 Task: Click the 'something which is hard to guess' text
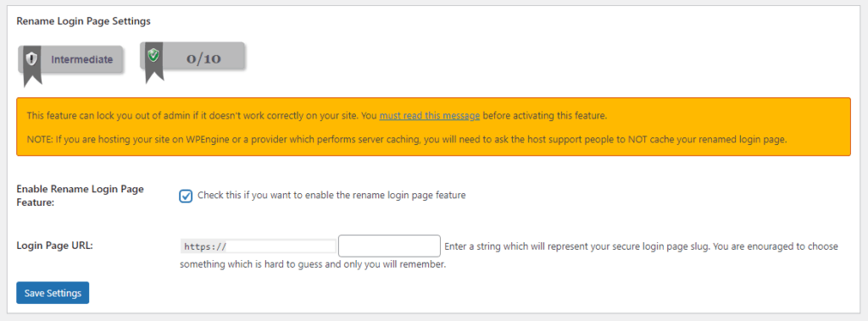pos(313,264)
